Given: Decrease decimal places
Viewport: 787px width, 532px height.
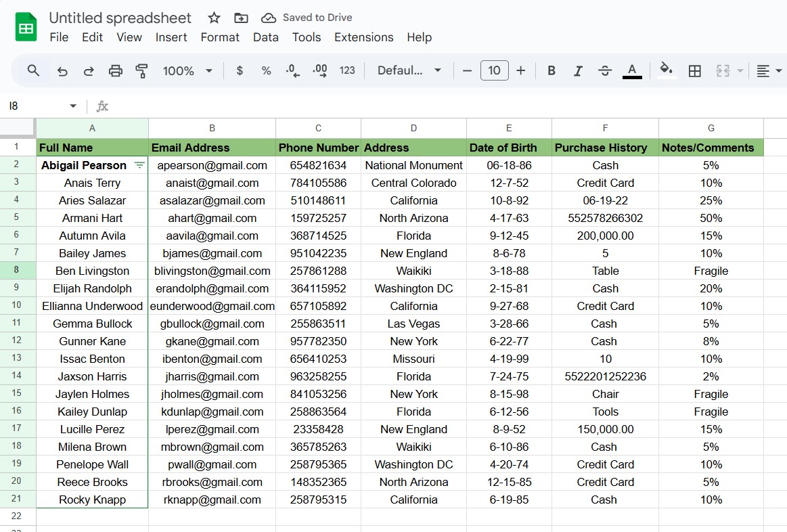Looking at the screenshot, I should click(292, 71).
